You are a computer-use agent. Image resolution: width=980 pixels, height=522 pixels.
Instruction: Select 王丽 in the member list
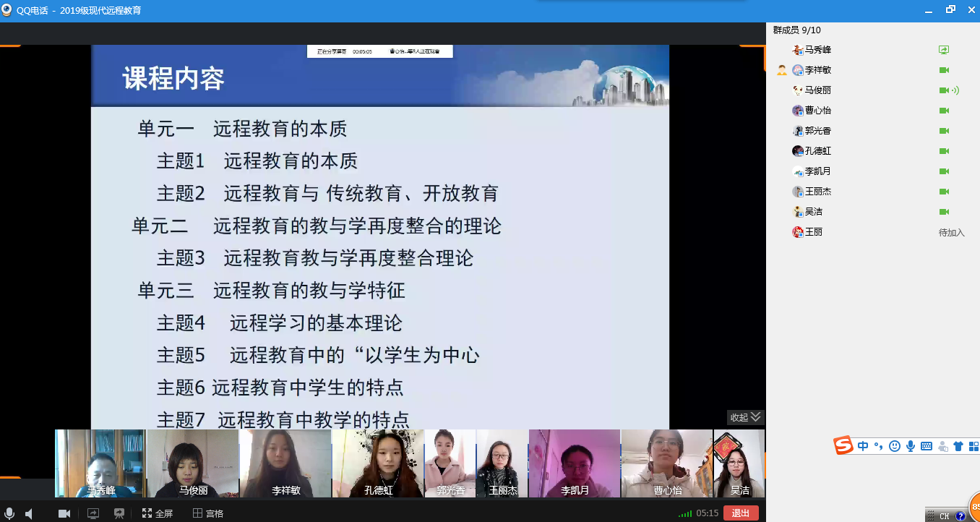click(813, 232)
